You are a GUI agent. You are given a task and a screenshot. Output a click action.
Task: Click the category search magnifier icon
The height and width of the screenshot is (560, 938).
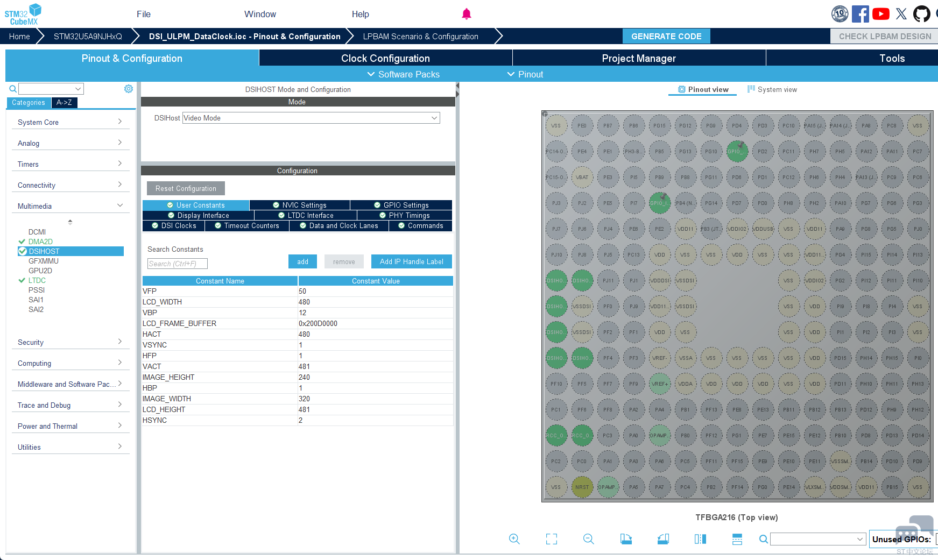click(x=13, y=89)
